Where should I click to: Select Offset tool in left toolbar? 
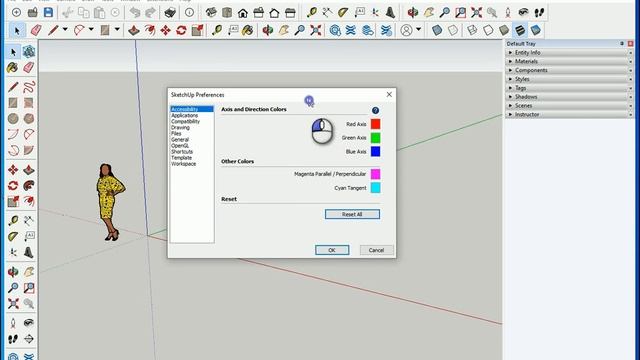coord(29,201)
